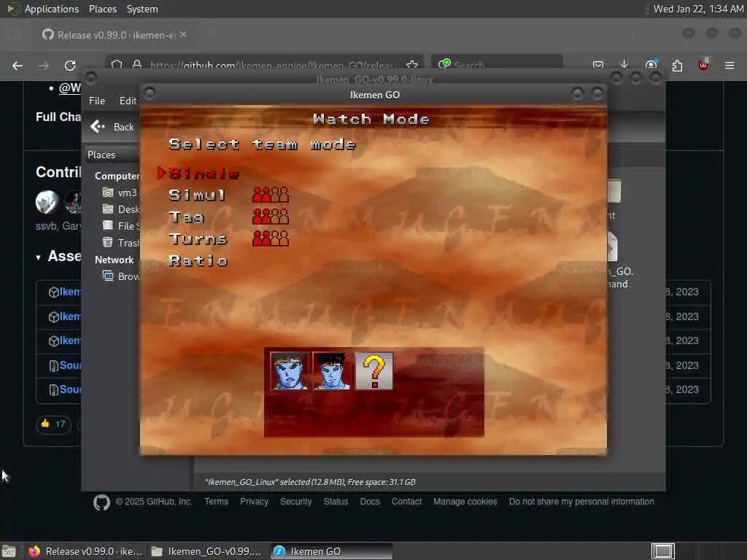Click the clock in the top panel

click(x=698, y=9)
